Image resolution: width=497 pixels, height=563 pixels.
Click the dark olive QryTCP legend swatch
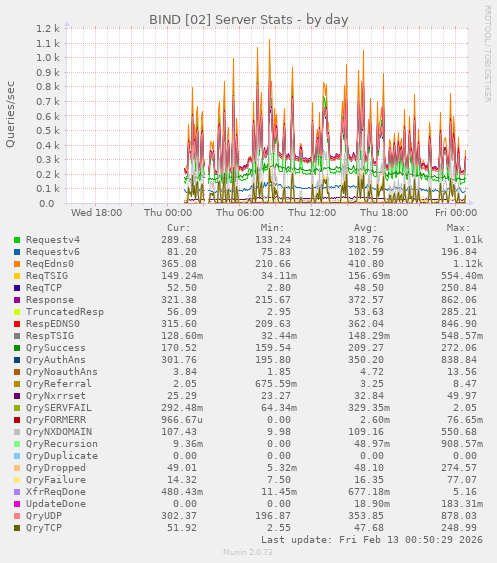click(x=17, y=528)
